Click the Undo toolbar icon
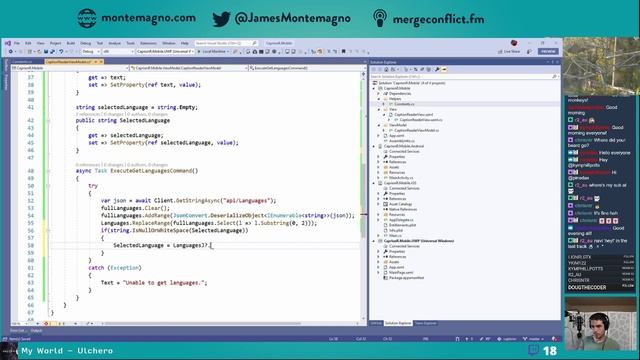640x360 pixels. 61,51
